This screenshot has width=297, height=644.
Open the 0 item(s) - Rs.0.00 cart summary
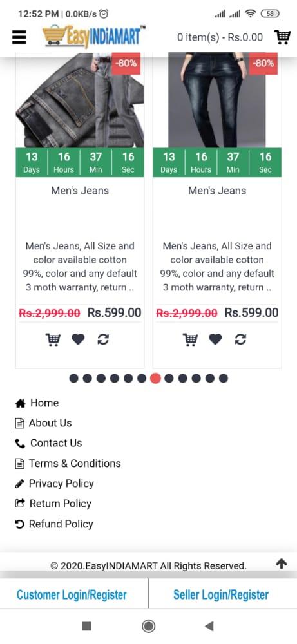(x=220, y=37)
